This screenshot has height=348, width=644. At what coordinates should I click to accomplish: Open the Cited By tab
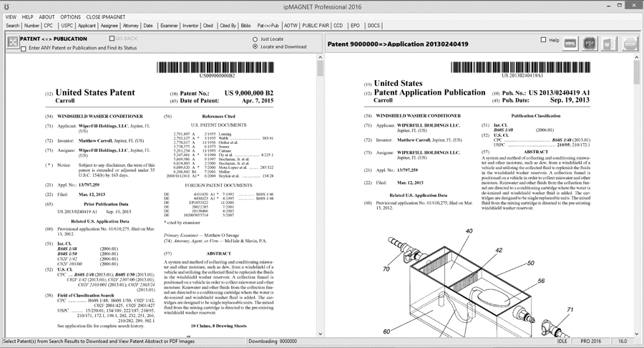[x=228, y=26]
